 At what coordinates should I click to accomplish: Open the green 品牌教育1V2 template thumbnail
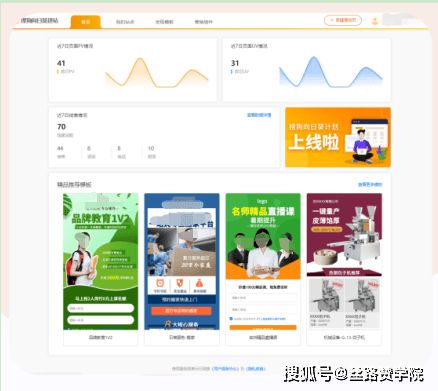[100, 261]
